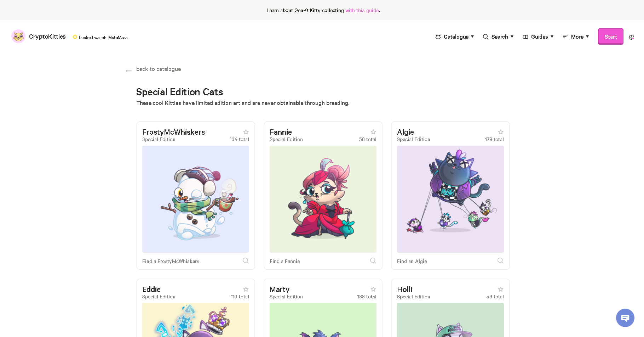Click search magnifier on FrostyMcWhiskers card
The image size is (644, 337).
coord(246,261)
